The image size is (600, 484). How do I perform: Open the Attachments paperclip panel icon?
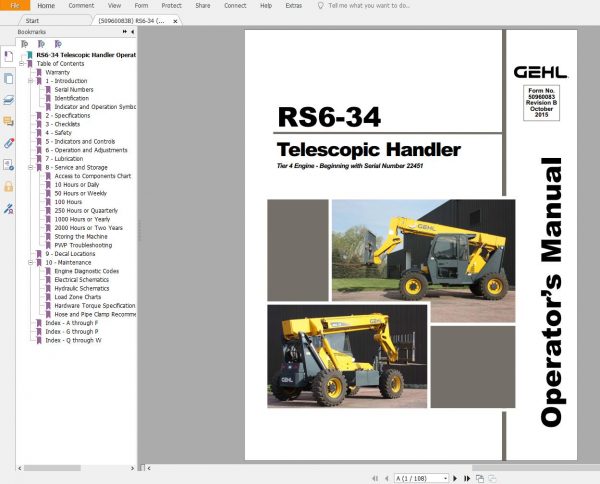point(8,143)
